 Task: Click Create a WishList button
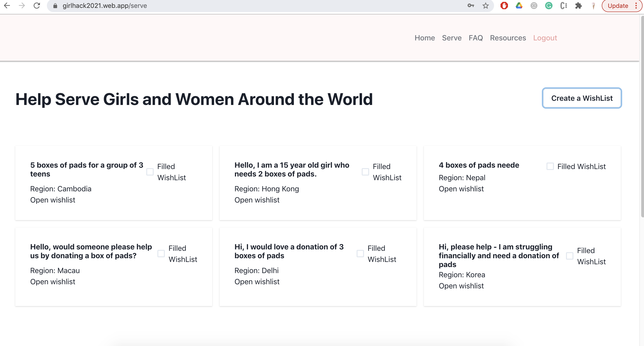pyautogui.click(x=582, y=98)
